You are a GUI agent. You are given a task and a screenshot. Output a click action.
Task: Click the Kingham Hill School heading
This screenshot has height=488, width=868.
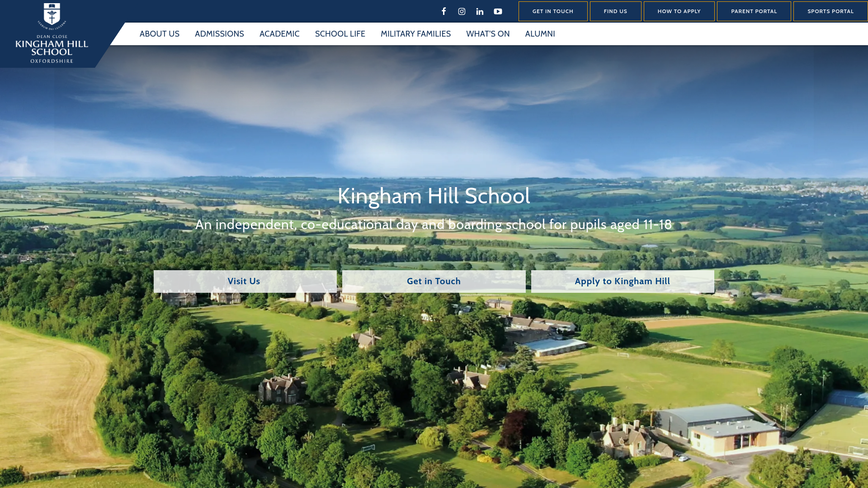[x=434, y=196]
